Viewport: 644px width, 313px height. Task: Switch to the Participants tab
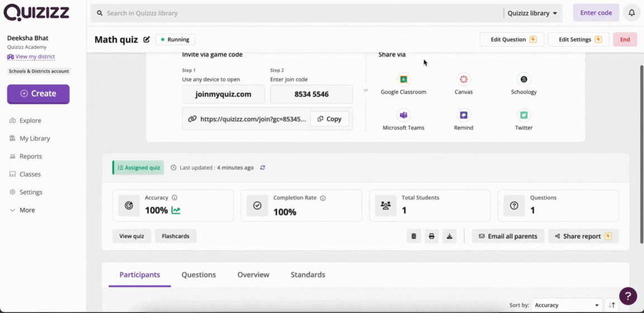pyautogui.click(x=140, y=275)
